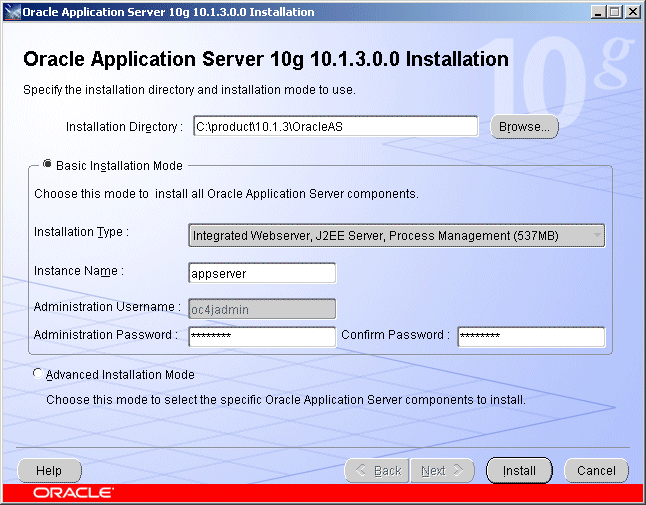646x505 pixels.
Task: Click the 'Administration Password :' label
Action: pyautogui.click(x=105, y=334)
